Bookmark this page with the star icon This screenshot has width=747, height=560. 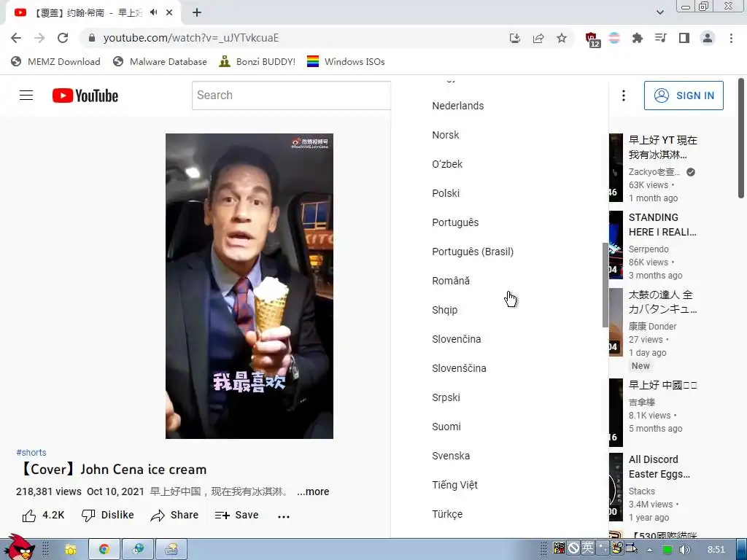point(562,38)
